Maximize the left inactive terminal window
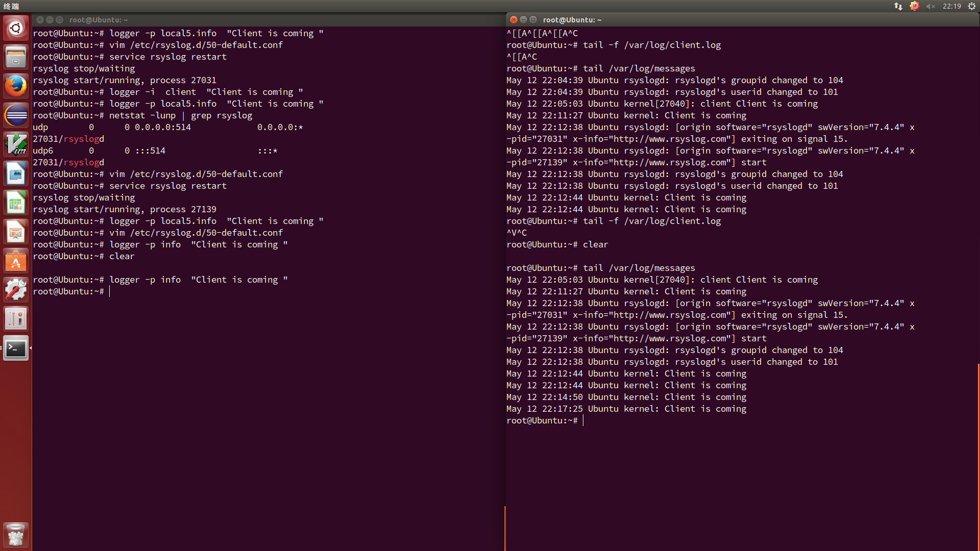The image size is (980, 551). tap(59, 19)
